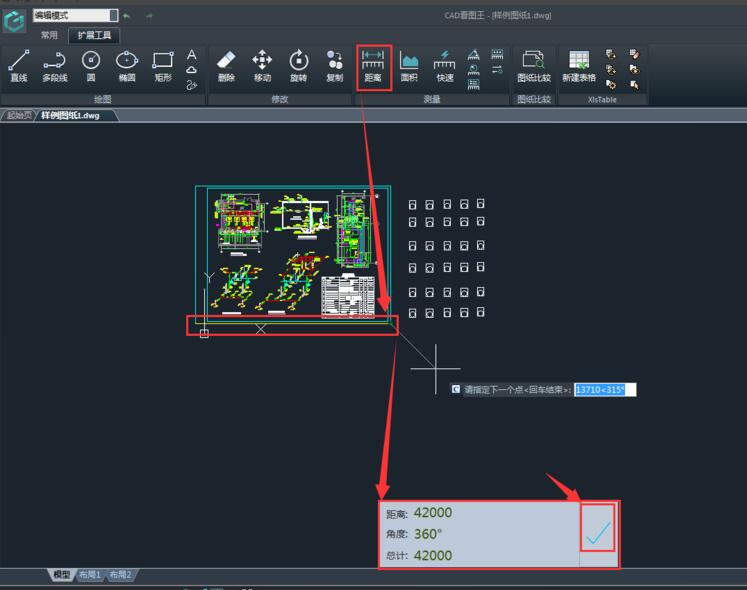747x590 pixels.
Task: Use the 旋转 (Rotate) tool
Action: point(298,66)
